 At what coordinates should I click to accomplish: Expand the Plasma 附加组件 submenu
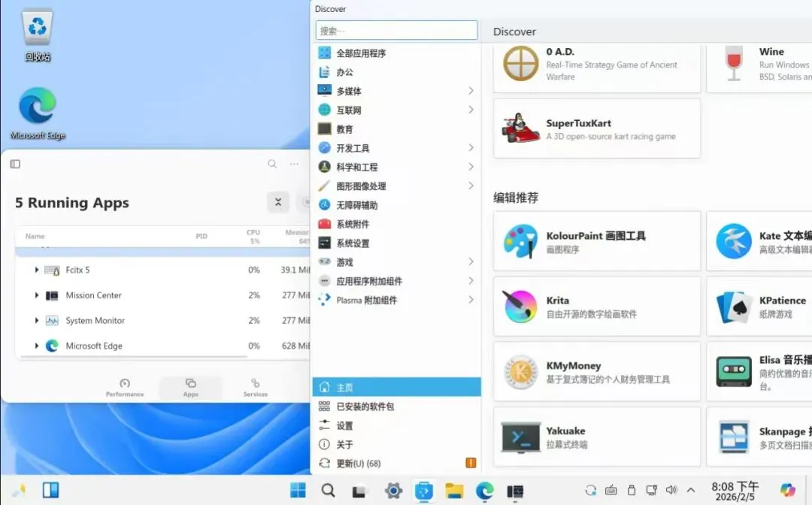point(471,300)
